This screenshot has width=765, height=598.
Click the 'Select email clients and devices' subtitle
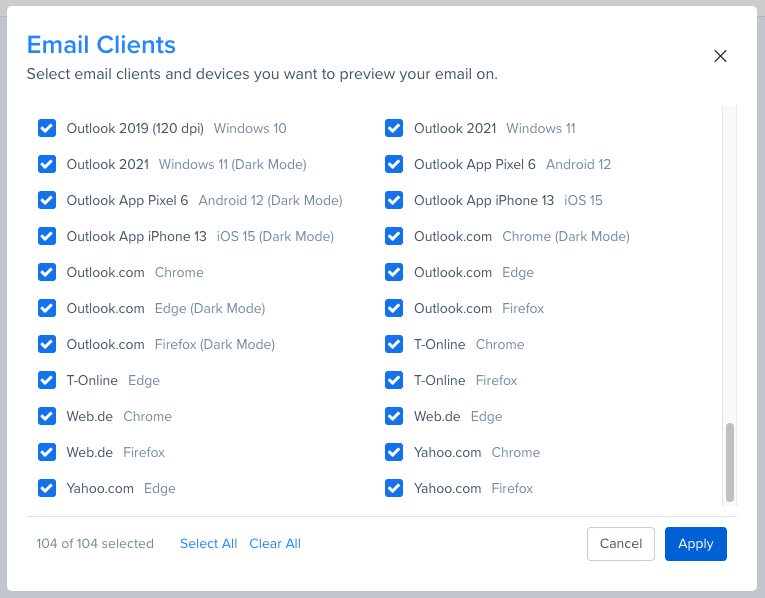[x=262, y=74]
